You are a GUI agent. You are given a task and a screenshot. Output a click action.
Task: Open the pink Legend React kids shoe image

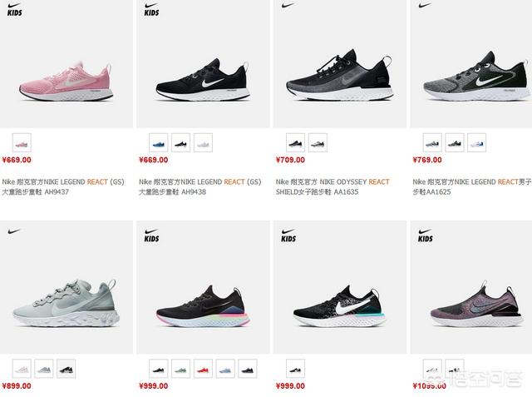[66, 82]
